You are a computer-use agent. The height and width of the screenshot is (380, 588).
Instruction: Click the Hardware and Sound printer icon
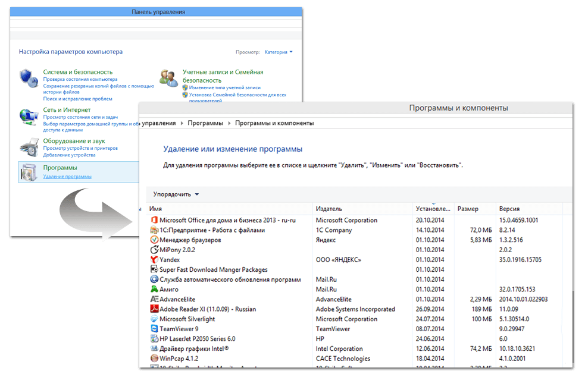coord(28,146)
